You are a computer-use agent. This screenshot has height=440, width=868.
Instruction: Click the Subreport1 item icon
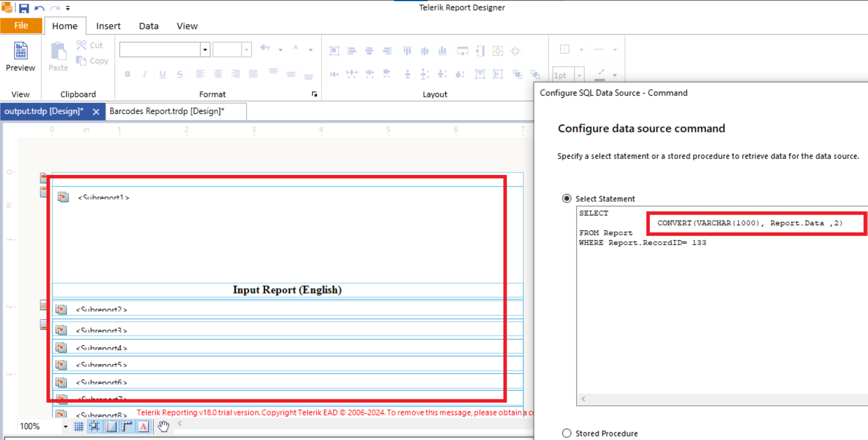tap(63, 197)
